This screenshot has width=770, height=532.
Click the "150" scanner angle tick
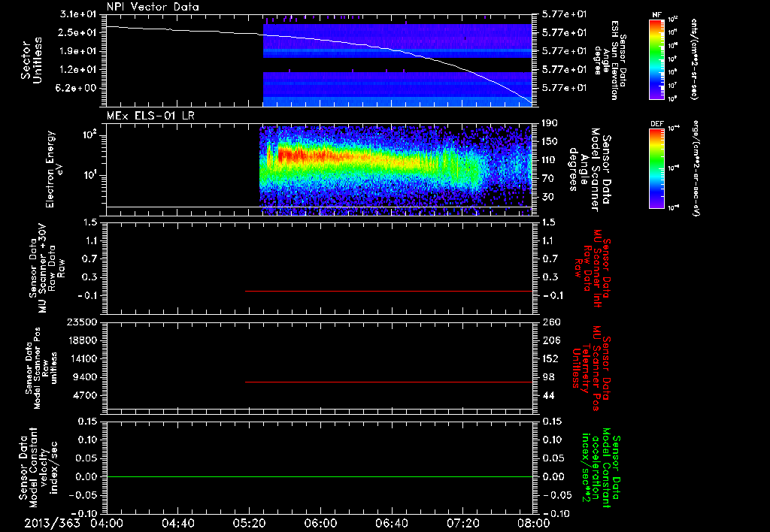coord(550,142)
